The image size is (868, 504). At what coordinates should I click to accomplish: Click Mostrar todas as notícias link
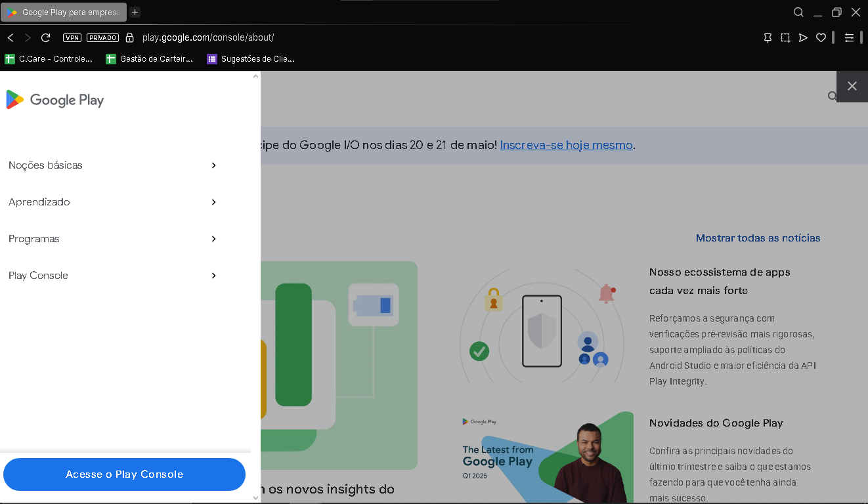758,238
